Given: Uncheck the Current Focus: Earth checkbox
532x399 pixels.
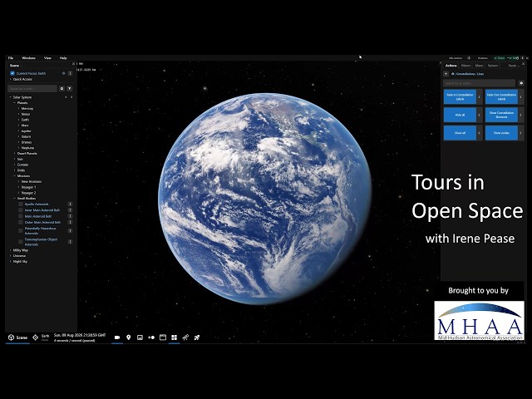Looking at the screenshot, I should (x=12, y=73).
